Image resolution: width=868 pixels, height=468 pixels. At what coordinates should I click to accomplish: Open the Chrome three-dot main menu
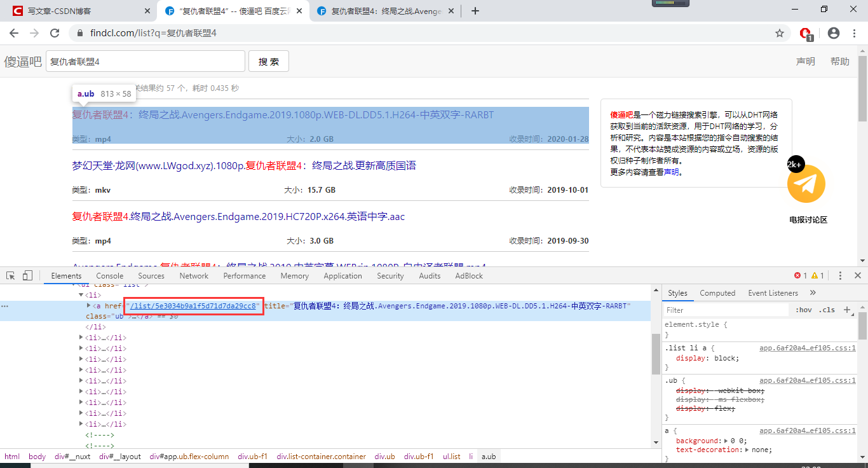click(854, 33)
